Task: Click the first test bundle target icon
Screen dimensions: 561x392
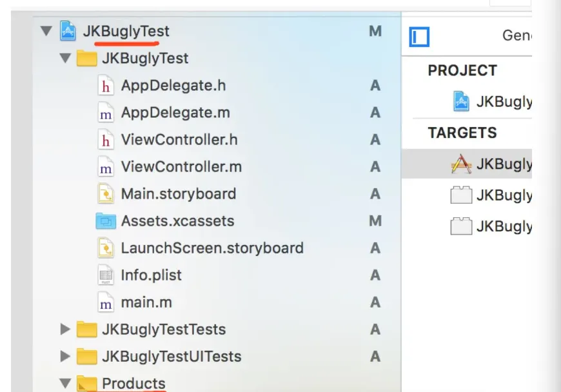Action: 461,195
